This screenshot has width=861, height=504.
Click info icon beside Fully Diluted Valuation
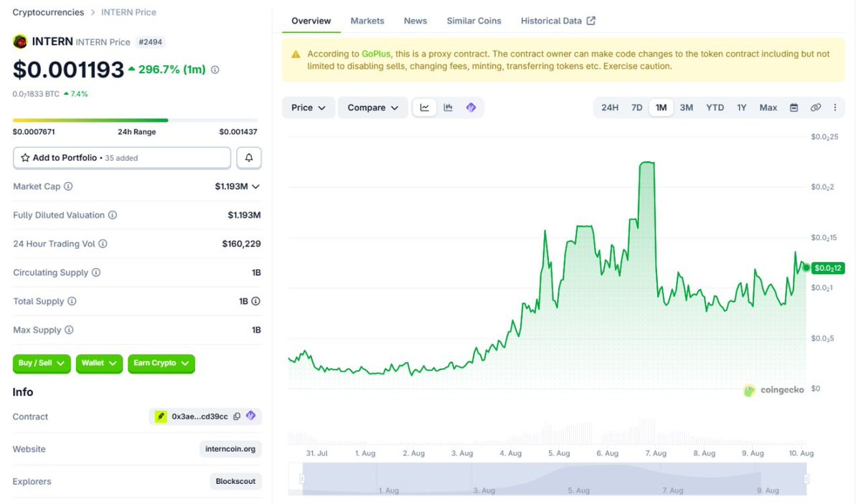click(x=113, y=215)
